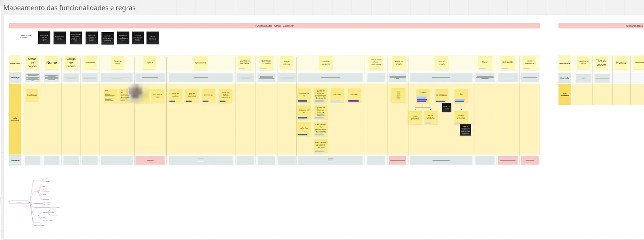Select the "Aplicar sobre Preço Promocional" note

coord(376,63)
